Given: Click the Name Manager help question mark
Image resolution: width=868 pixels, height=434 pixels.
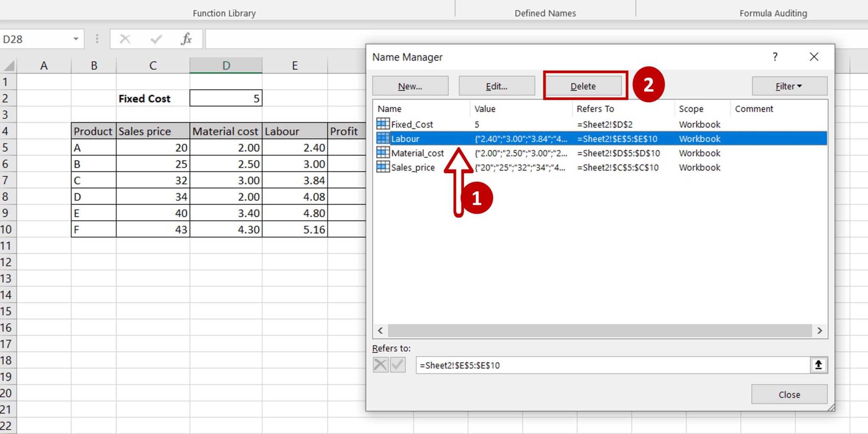Looking at the screenshot, I should (775, 56).
